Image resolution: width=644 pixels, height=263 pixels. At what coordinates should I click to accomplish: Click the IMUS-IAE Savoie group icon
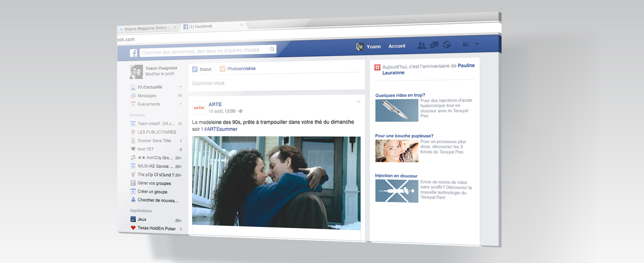133,166
